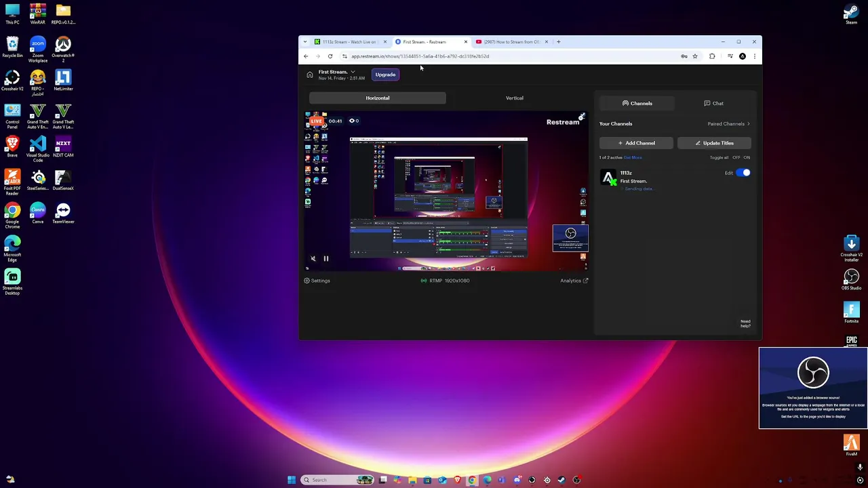This screenshot has width=868, height=488.
Task: Open the Chrome extensions puzzle icon
Action: 712,56
